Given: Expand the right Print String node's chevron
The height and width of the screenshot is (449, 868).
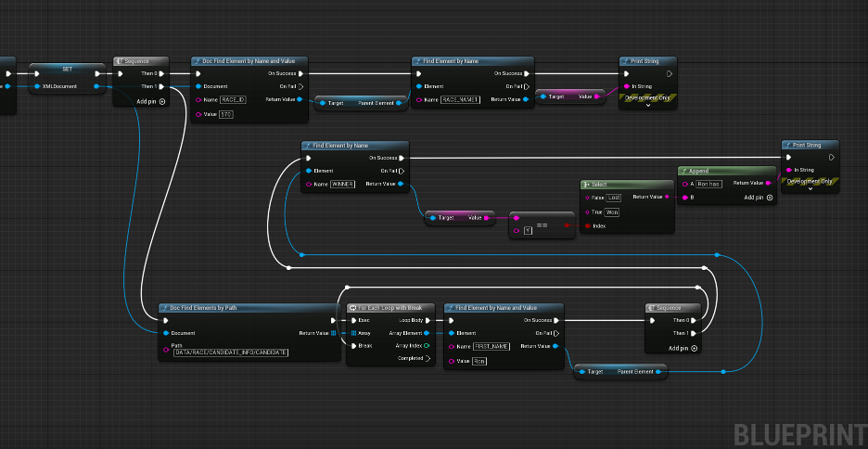Looking at the screenshot, I should 811,188.
